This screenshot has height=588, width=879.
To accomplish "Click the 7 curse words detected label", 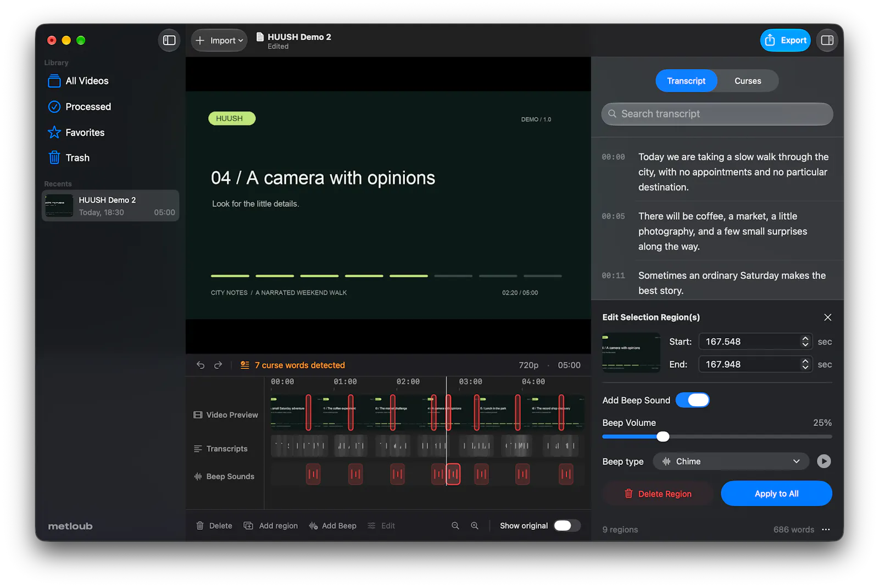I will [299, 365].
